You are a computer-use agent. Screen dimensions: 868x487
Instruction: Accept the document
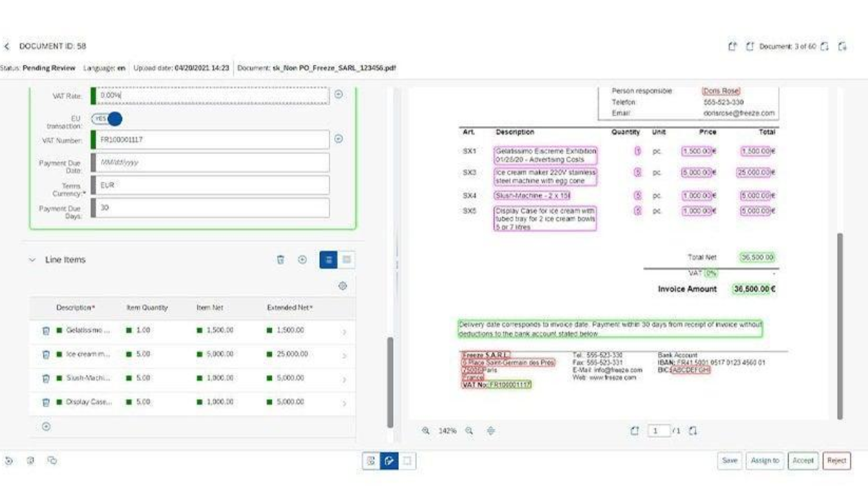[x=803, y=460]
